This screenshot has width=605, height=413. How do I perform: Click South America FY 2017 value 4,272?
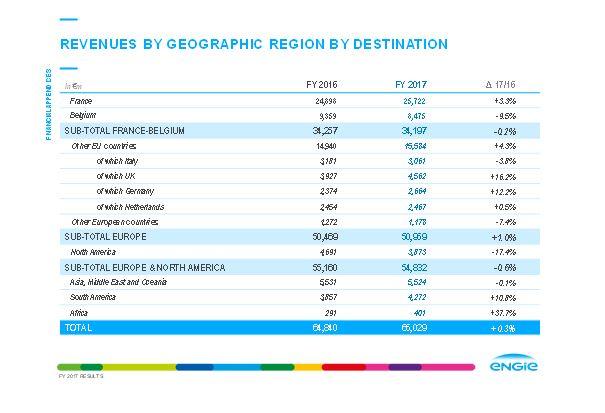(x=417, y=297)
